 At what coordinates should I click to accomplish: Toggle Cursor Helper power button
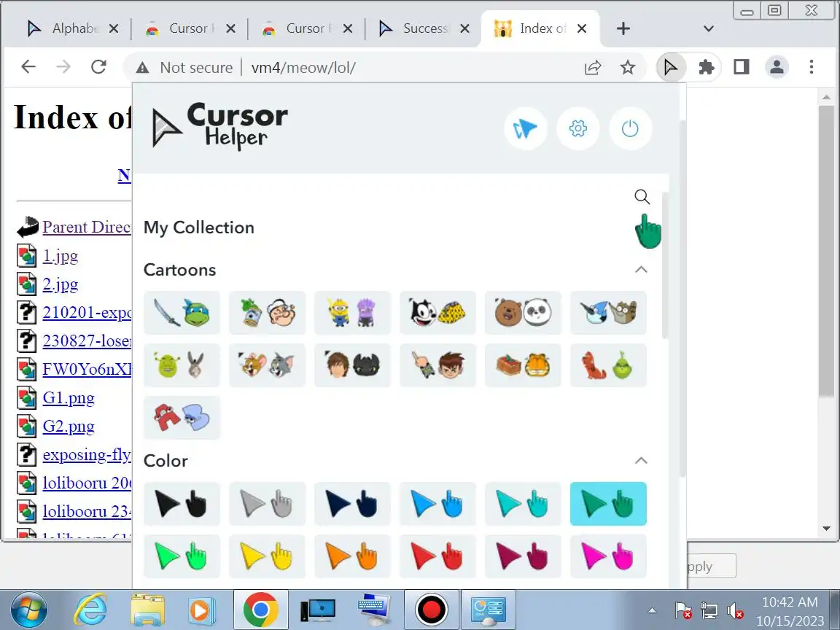point(630,128)
